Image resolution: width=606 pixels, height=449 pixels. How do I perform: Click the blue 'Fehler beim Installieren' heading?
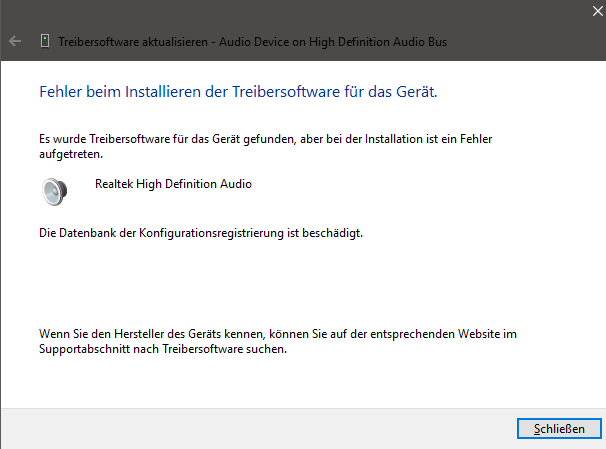pyautogui.click(x=238, y=92)
